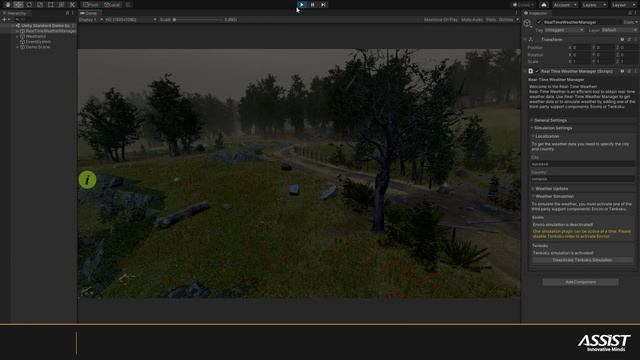This screenshot has width=640, height=360.
Task: Click the green info button in Game view
Action: point(87,180)
